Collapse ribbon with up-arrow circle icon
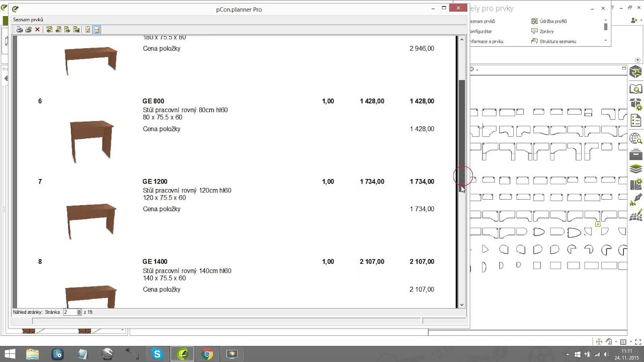Image resolution: width=644 pixels, height=362 pixels. [x=638, y=60]
